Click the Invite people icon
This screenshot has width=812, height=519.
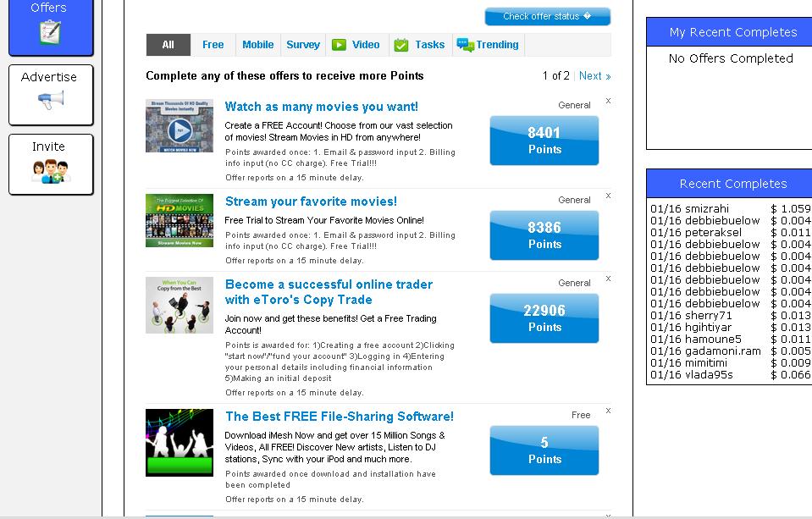tap(51, 171)
